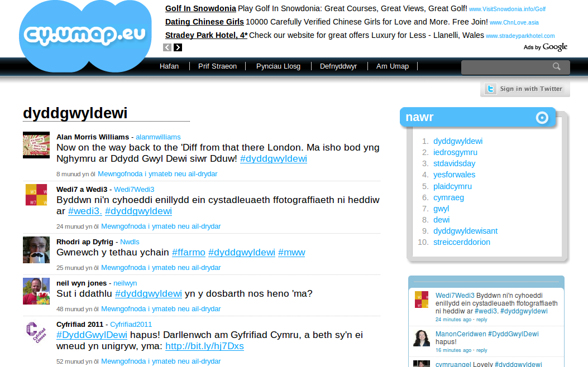
Task: Open the Stradey Park Hotel ad
Action: pyautogui.click(x=206, y=35)
